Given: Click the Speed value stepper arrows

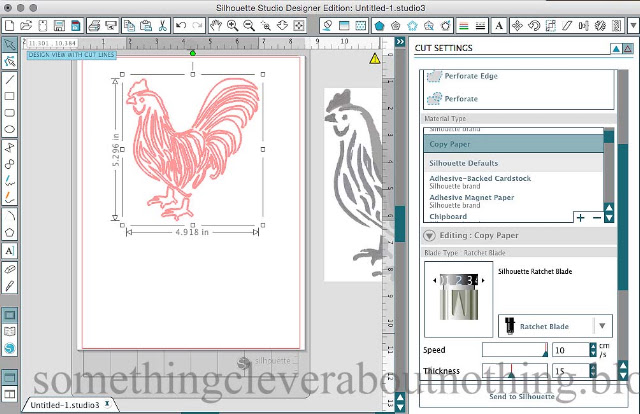Looking at the screenshot, I should (x=593, y=350).
